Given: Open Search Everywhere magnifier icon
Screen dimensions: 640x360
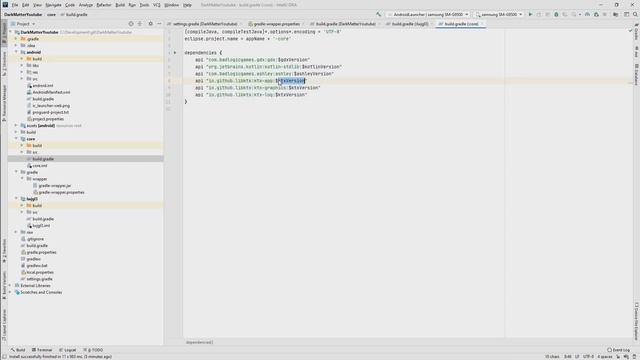Looking at the screenshot, I should point(635,14).
